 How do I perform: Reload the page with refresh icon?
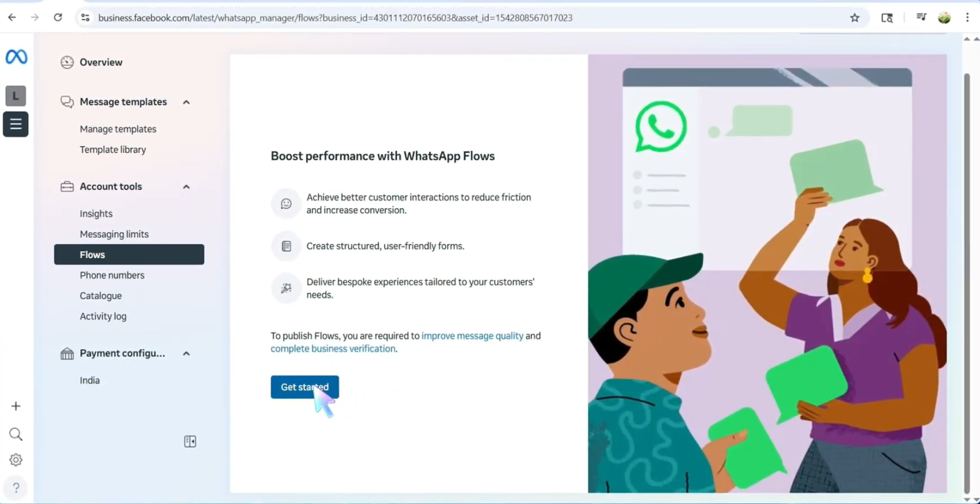(x=57, y=18)
